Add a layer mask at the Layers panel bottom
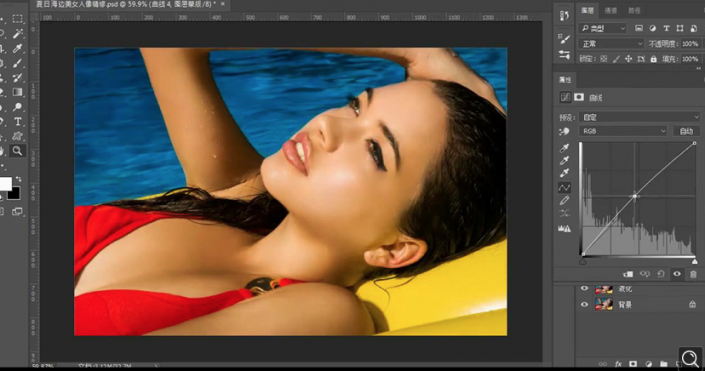705x371 pixels. click(633, 363)
